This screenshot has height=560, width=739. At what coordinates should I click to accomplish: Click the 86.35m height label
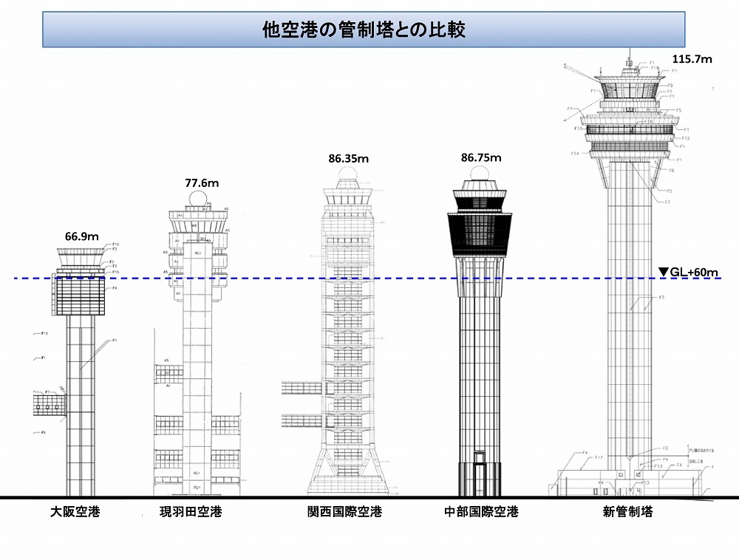coord(347,158)
